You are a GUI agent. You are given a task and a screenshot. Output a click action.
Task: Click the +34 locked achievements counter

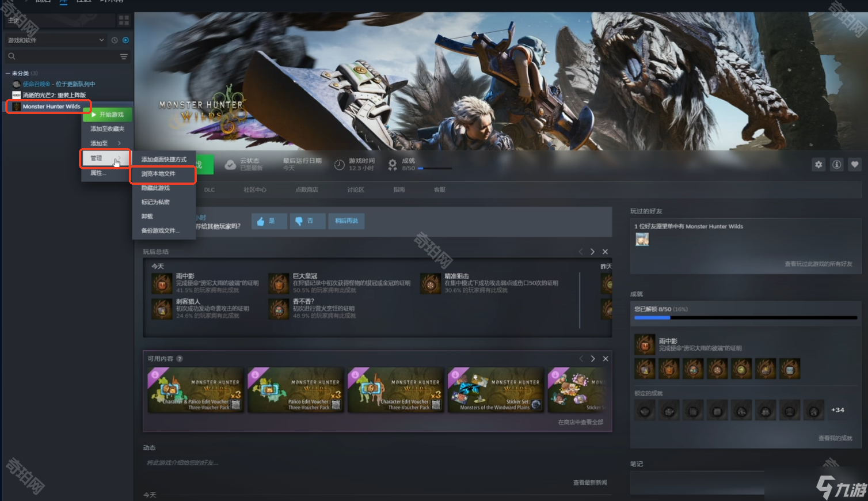point(837,410)
